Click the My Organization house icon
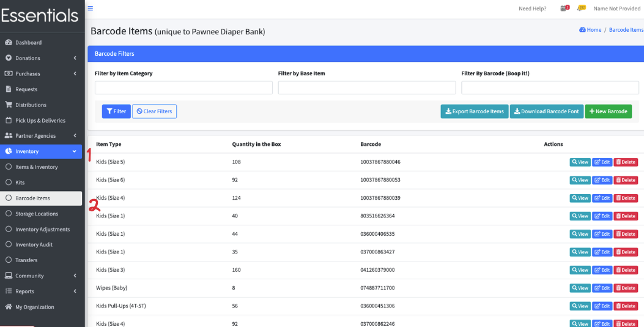Viewport: 644px width, 327px height. [x=8, y=307]
